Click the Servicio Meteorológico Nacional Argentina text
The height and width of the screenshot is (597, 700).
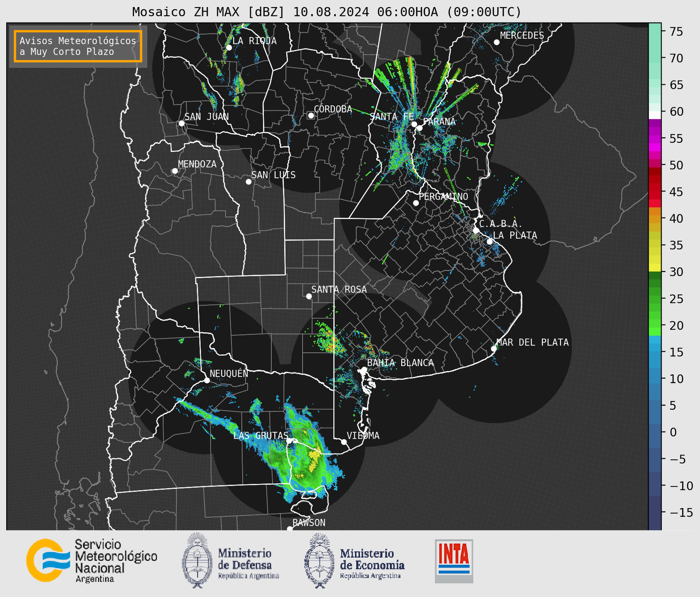[x=116, y=561]
